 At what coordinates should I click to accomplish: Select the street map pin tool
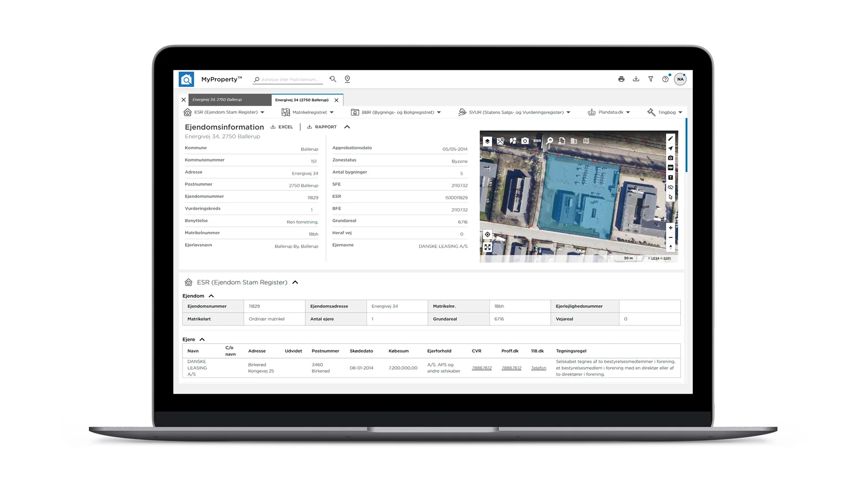coord(500,140)
